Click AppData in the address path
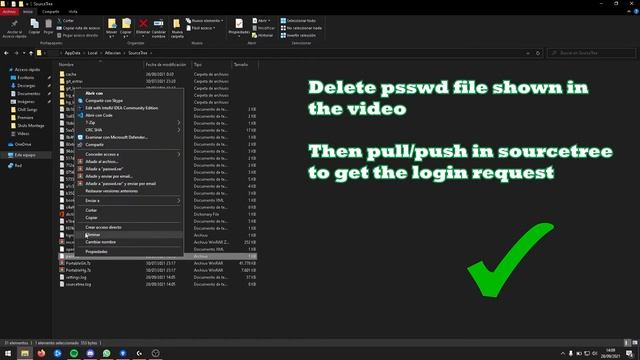Image resolution: width=640 pixels, height=360 pixels. click(x=72, y=53)
